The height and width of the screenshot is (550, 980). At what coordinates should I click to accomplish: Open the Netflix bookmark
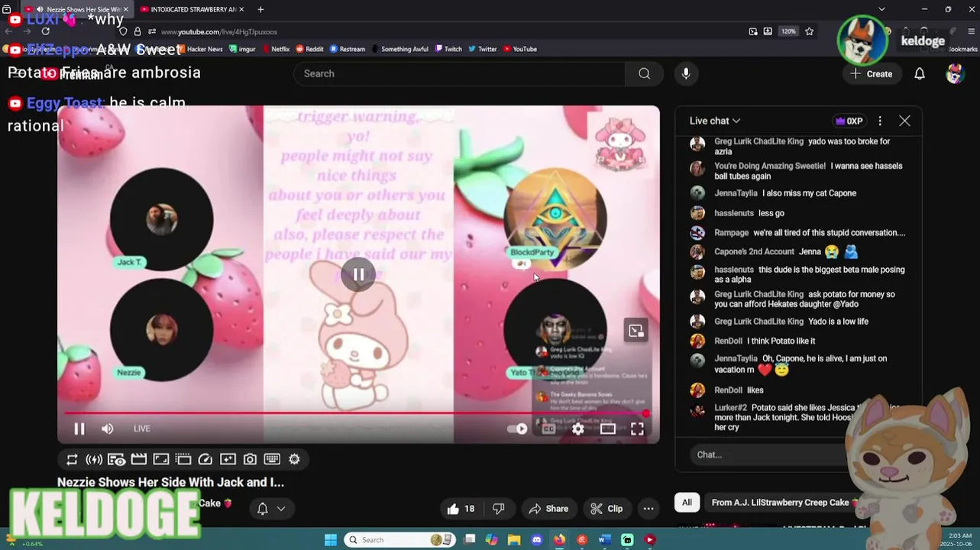[x=275, y=49]
